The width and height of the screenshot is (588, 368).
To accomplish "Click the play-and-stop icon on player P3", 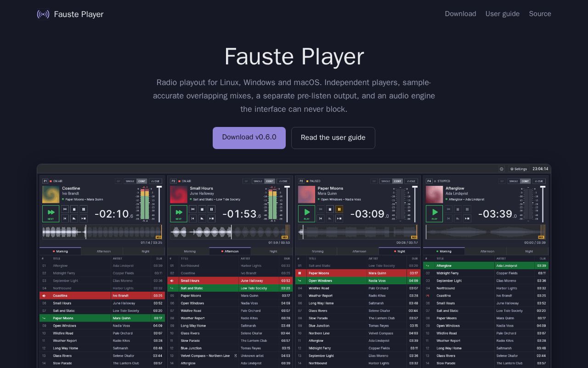I will 339,218.
